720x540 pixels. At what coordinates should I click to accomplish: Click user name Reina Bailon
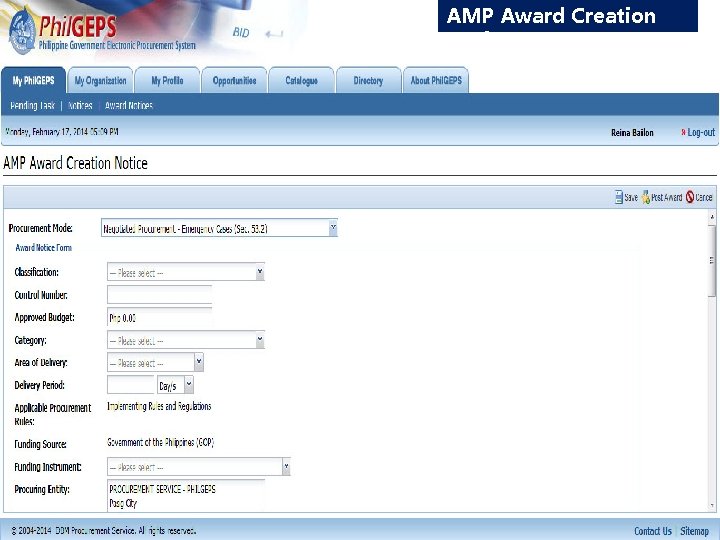[632, 133]
